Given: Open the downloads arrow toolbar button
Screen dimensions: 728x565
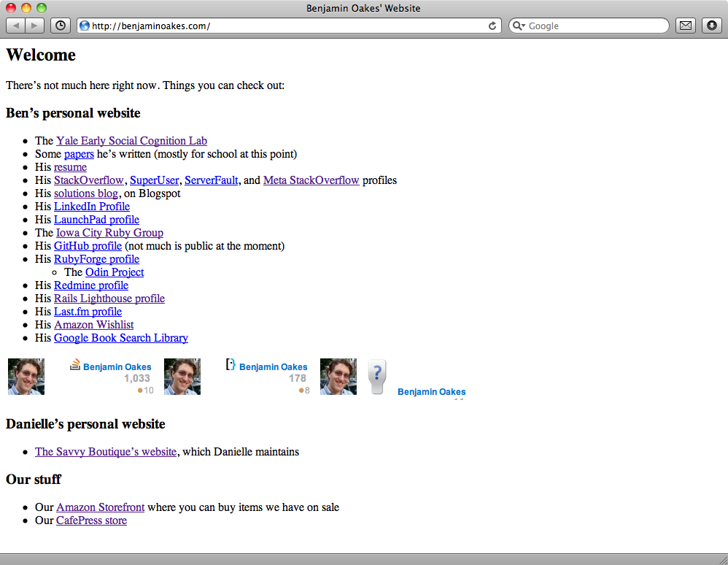Looking at the screenshot, I should pos(712,26).
